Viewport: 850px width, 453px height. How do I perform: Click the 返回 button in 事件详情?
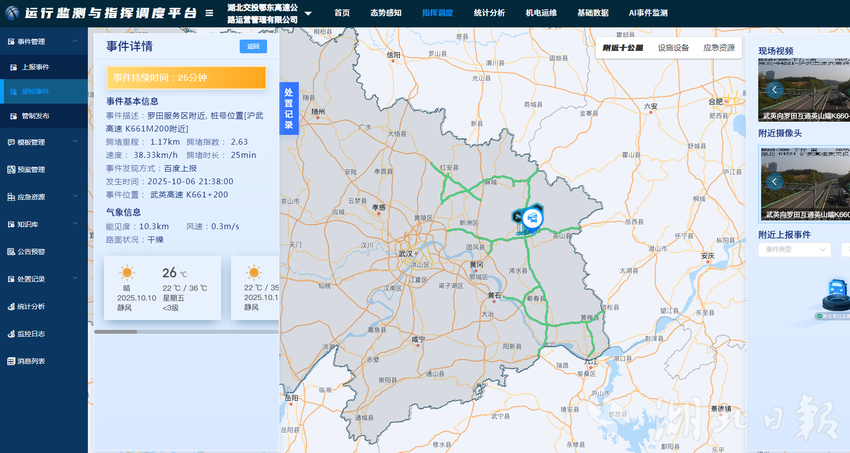click(x=253, y=46)
